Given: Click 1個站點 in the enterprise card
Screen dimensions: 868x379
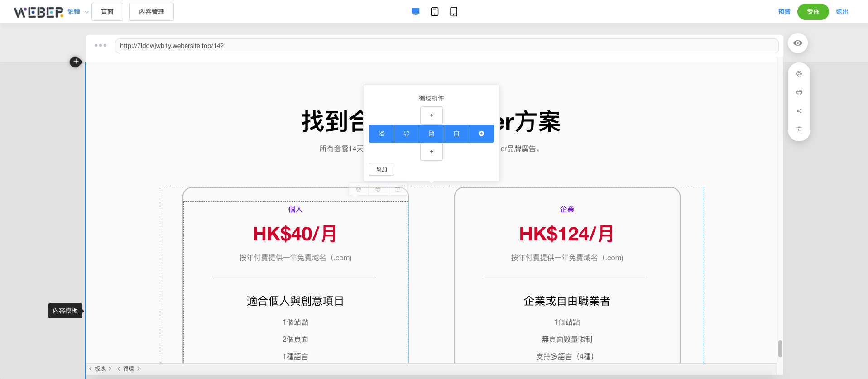Looking at the screenshot, I should [567, 322].
